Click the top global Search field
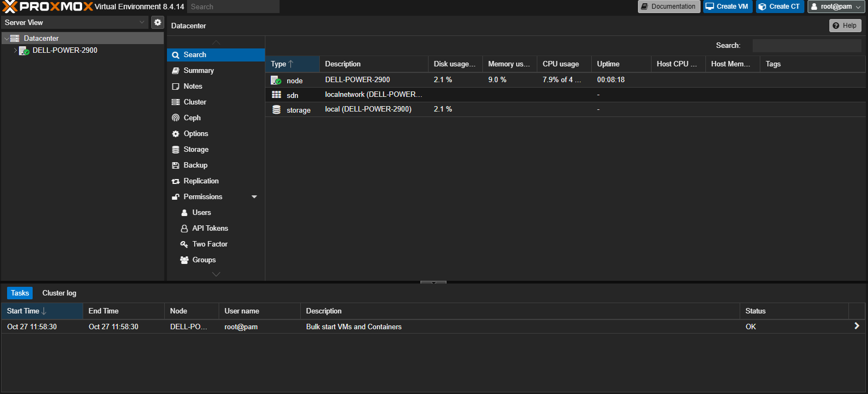 click(x=233, y=7)
